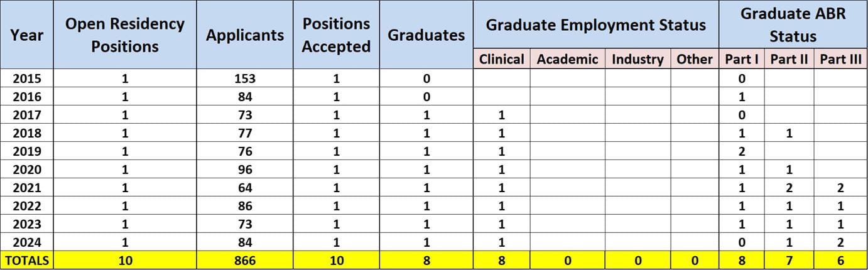Click the Year column header
This screenshot has width=868, height=270.
(26, 35)
